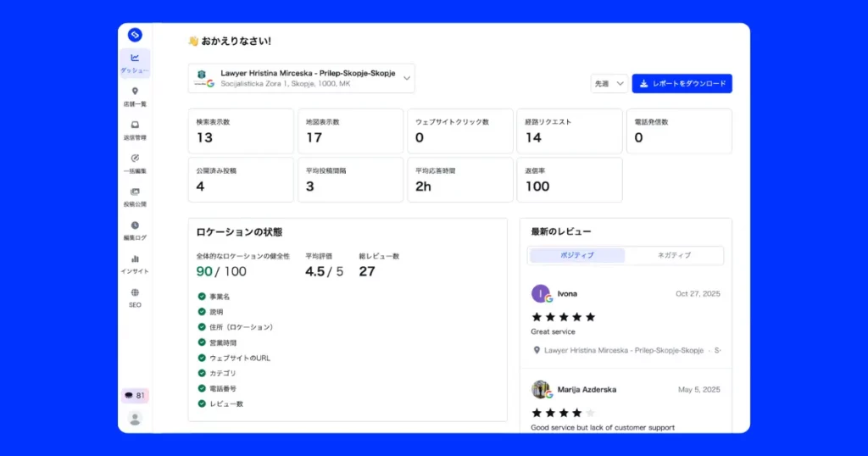Click green check icon beside レビュー数
868x456 pixels.
(202, 404)
